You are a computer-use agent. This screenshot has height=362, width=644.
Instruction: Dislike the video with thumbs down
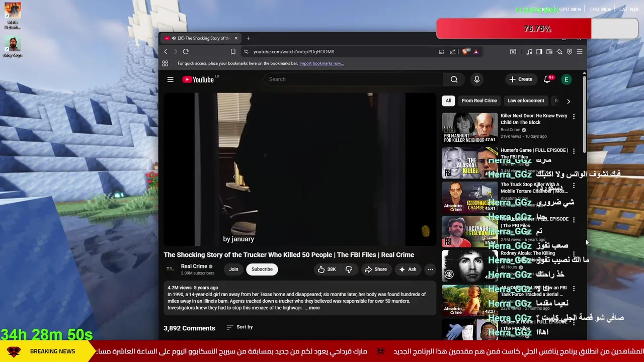pyautogui.click(x=349, y=269)
